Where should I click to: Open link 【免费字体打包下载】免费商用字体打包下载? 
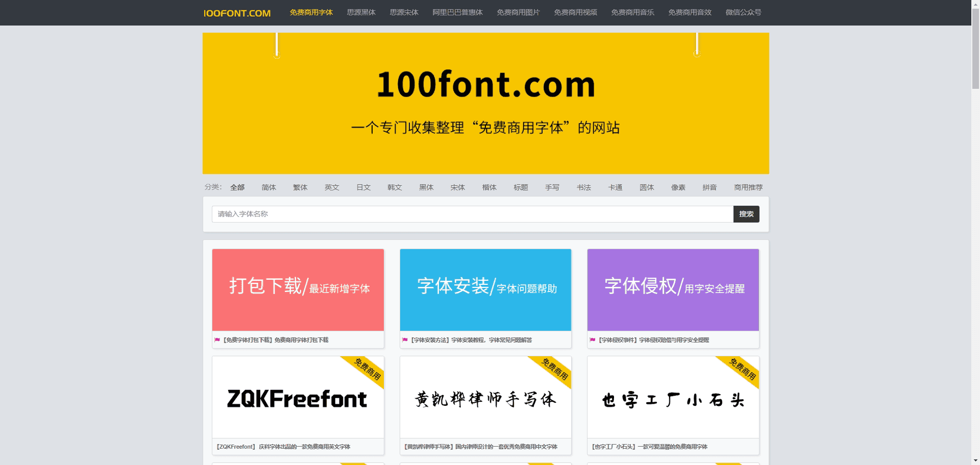276,340
